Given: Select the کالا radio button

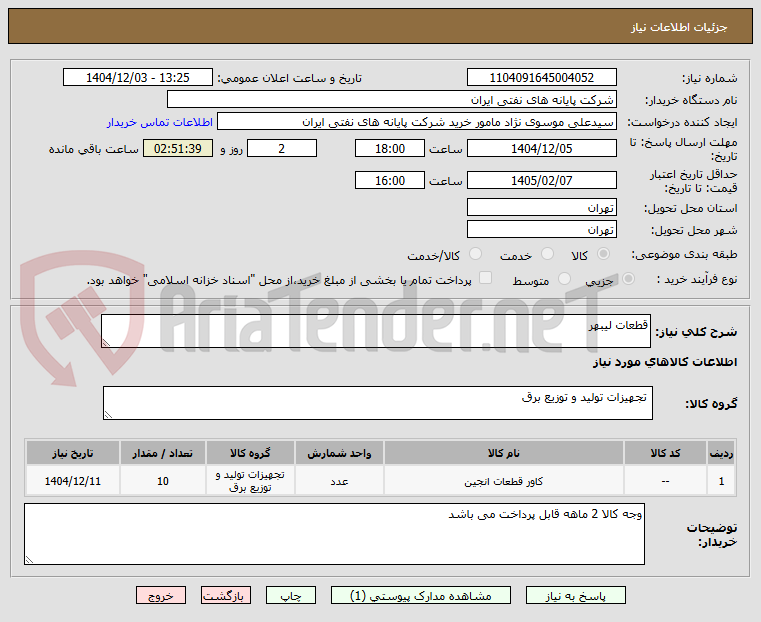Looking at the screenshot, I should (x=604, y=254).
